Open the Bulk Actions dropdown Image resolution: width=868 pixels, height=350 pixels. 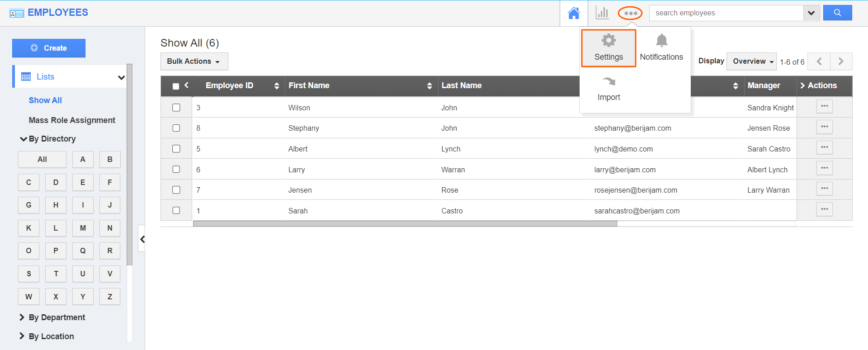tap(194, 61)
